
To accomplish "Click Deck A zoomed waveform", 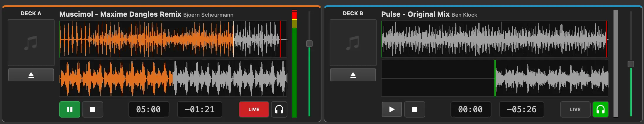I will tap(173, 78).
